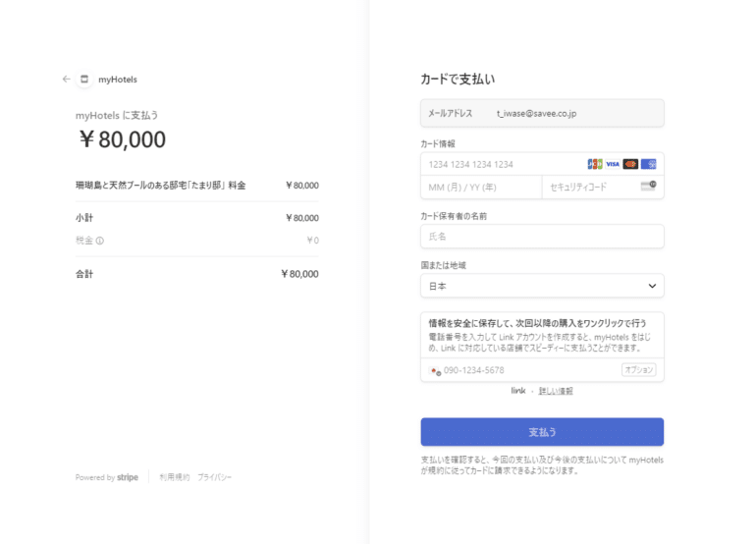The width and height of the screenshot is (756, 544).
Task: Click the Powered by stripe link
Action: (x=107, y=477)
